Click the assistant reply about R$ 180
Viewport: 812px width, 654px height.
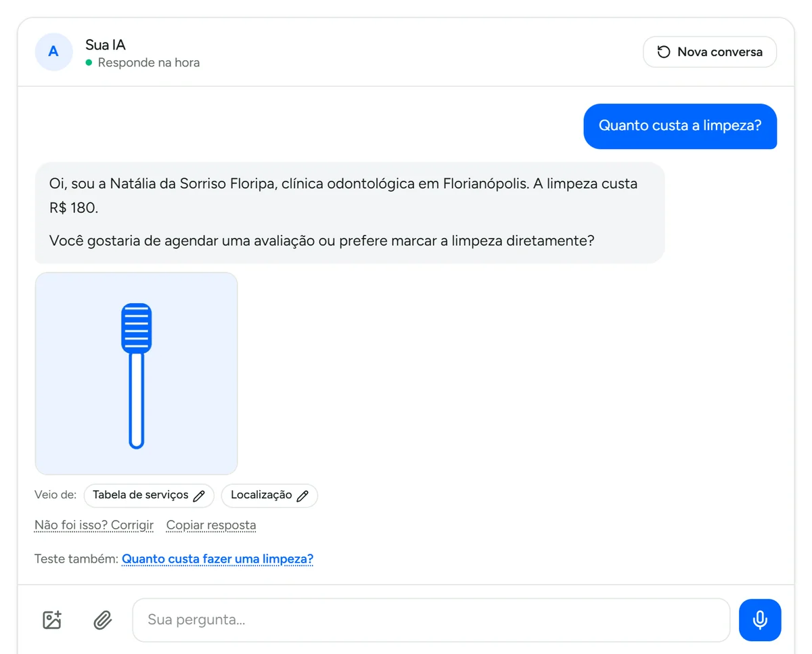click(x=349, y=213)
